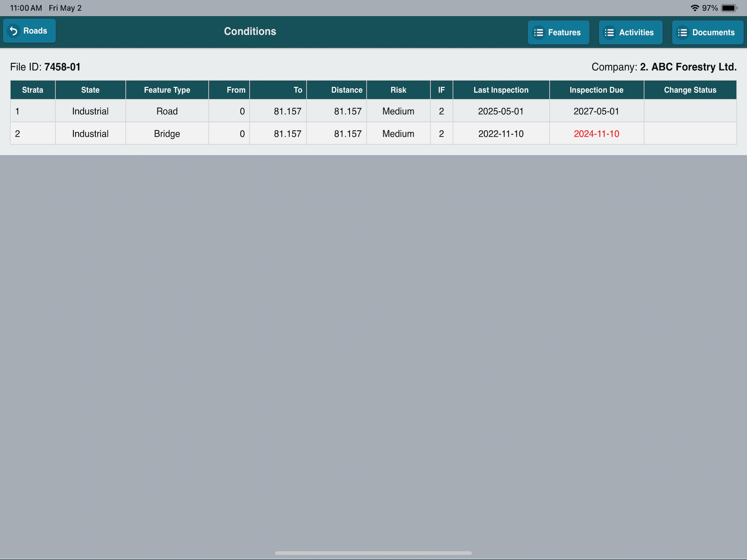The width and height of the screenshot is (747, 560).
Task: Click the empty Change Status cell for Road
Action: (690, 111)
